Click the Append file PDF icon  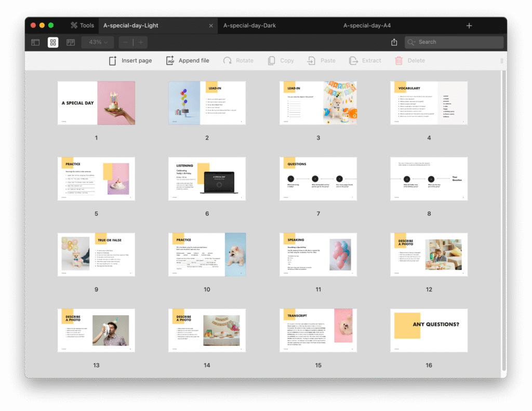tap(170, 61)
